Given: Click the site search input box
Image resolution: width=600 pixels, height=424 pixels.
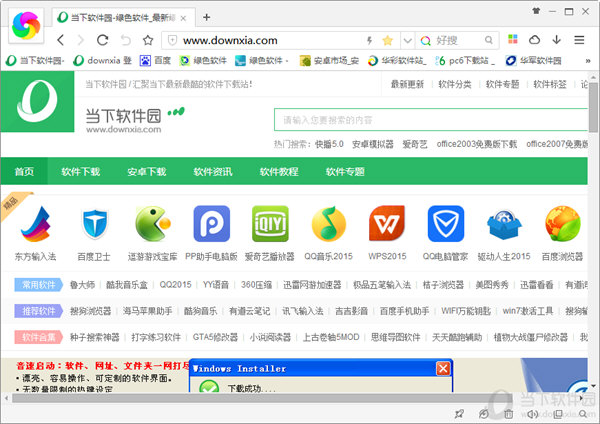Looking at the screenshot, I should (x=431, y=120).
